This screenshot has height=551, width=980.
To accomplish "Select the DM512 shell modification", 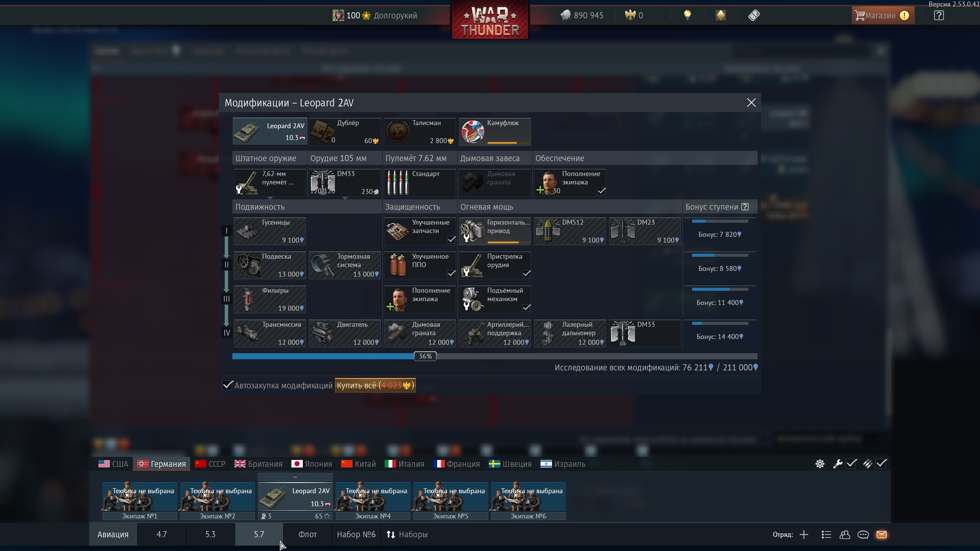I will (x=570, y=231).
